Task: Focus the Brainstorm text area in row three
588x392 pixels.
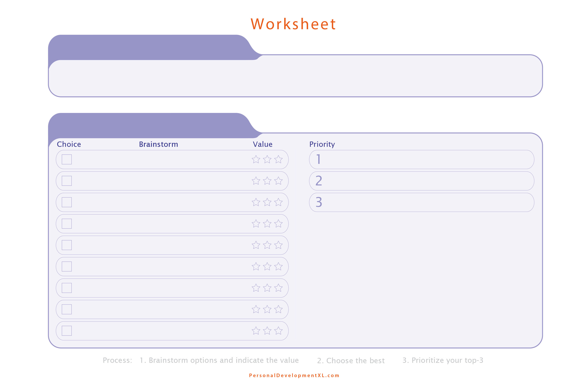Action: (x=161, y=202)
